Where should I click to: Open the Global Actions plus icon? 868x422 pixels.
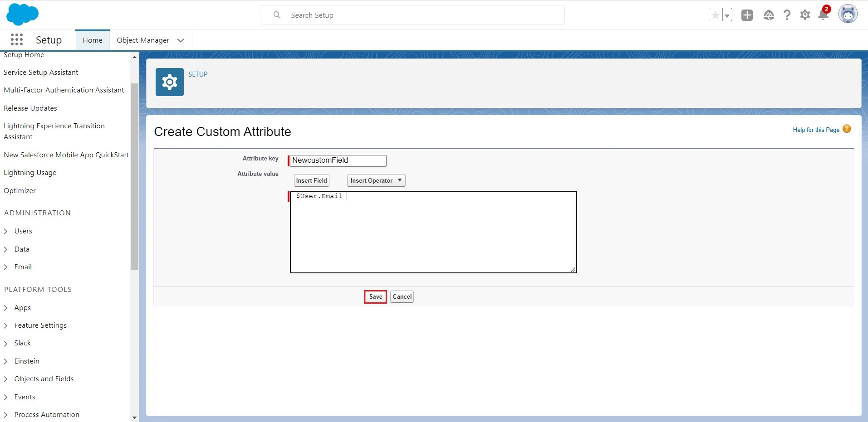tap(747, 15)
